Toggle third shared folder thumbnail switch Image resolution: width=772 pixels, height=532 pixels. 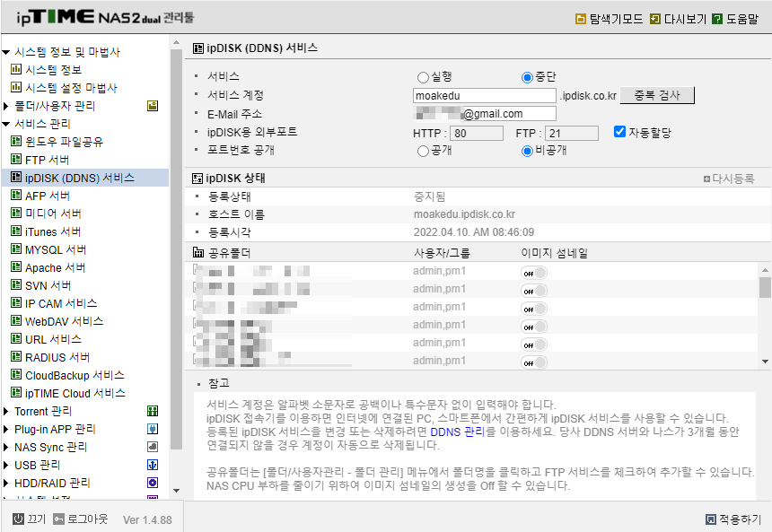(x=534, y=309)
